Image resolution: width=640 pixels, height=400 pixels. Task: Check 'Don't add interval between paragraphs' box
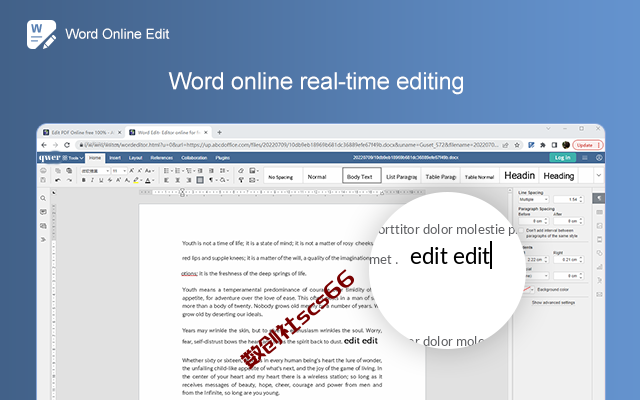[x=521, y=231]
